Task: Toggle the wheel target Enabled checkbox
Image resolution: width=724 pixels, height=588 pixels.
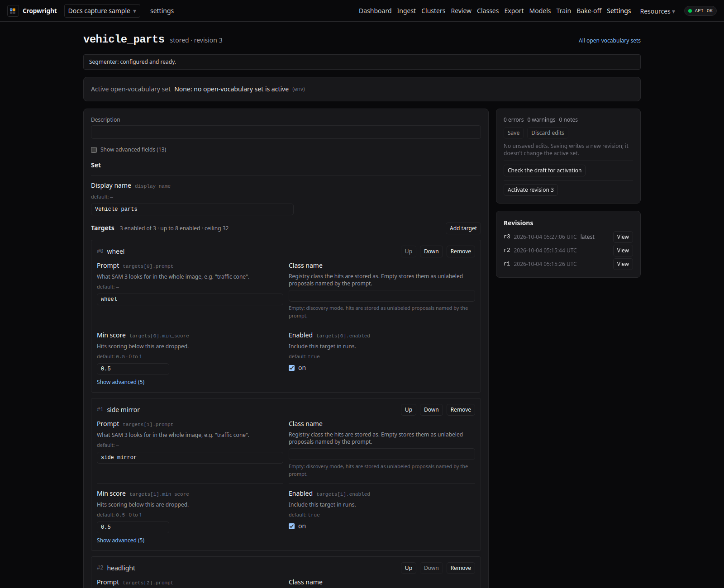Action: point(292,368)
